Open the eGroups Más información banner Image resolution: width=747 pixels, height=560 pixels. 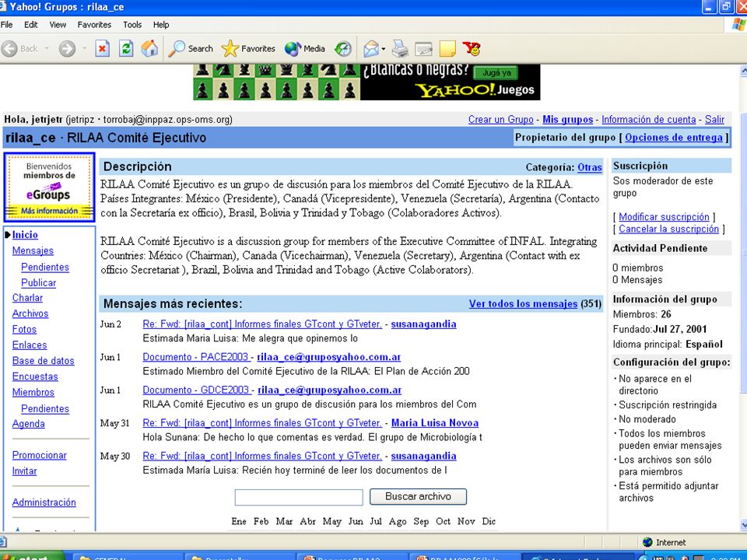tap(49, 187)
